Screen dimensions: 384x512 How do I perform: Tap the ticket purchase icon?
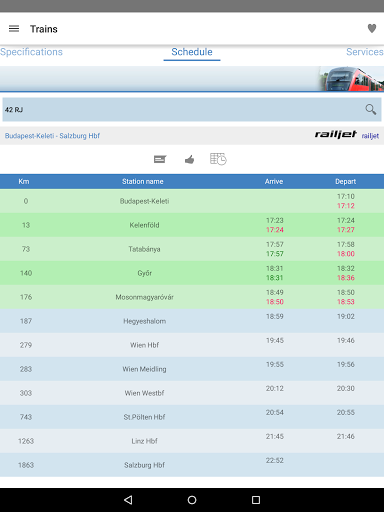point(160,160)
